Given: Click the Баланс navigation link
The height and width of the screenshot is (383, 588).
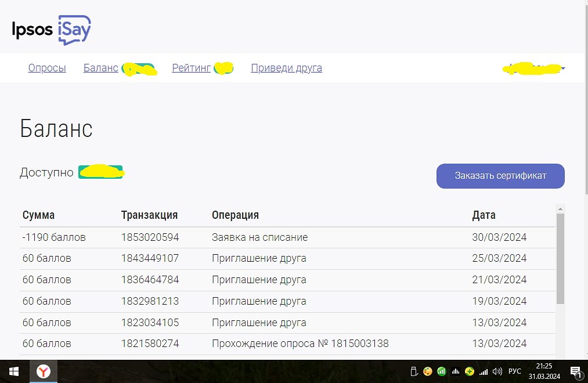Looking at the screenshot, I should coord(101,68).
